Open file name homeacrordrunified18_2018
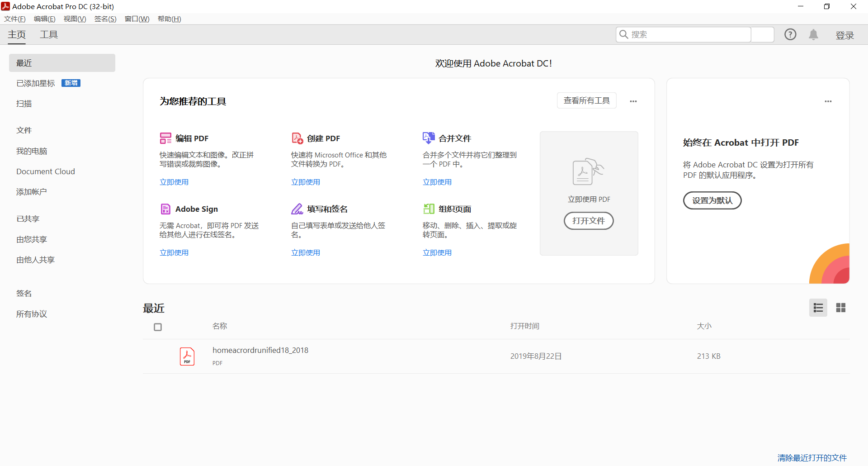The width and height of the screenshot is (868, 466). [x=260, y=350]
